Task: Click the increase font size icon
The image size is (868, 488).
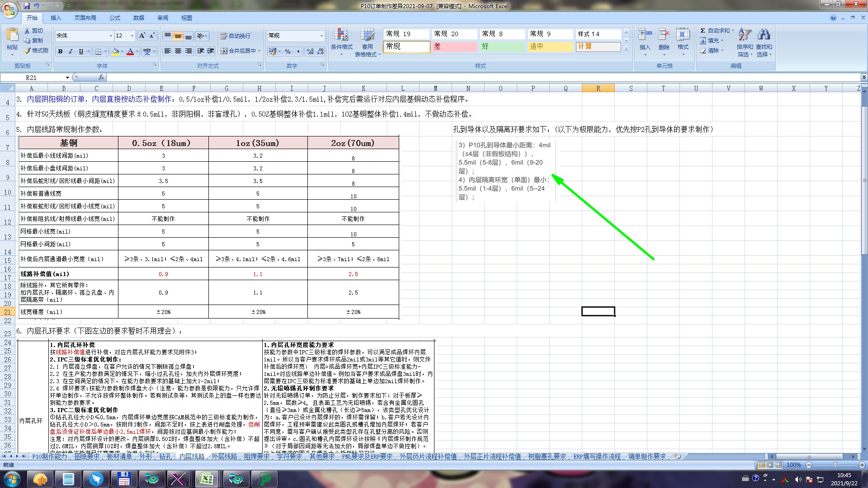Action: click(x=142, y=36)
